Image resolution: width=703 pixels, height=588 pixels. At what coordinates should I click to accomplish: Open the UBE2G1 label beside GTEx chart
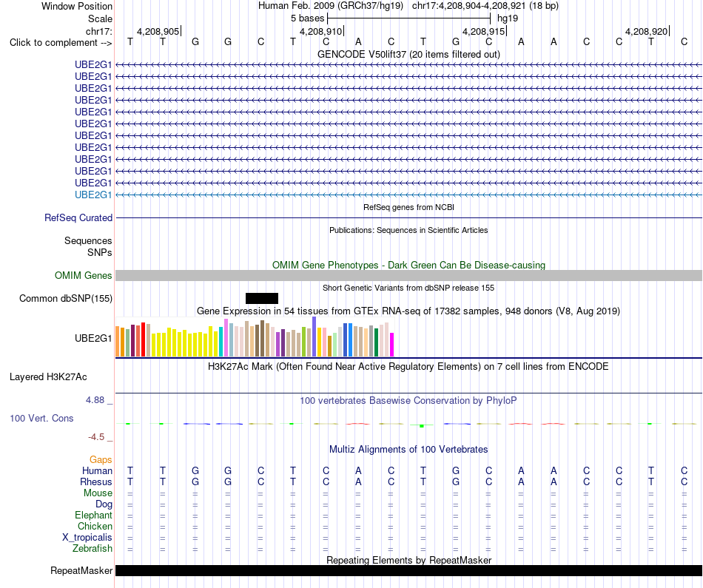93,338
